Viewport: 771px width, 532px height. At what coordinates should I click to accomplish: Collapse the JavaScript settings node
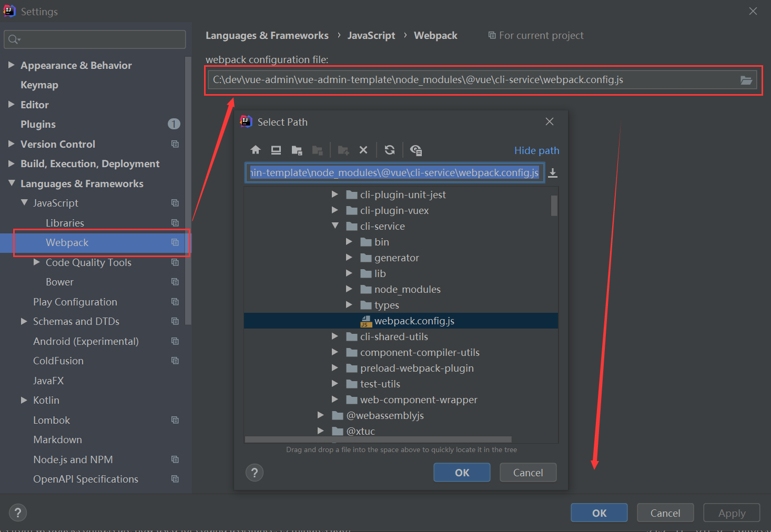pyautogui.click(x=24, y=202)
